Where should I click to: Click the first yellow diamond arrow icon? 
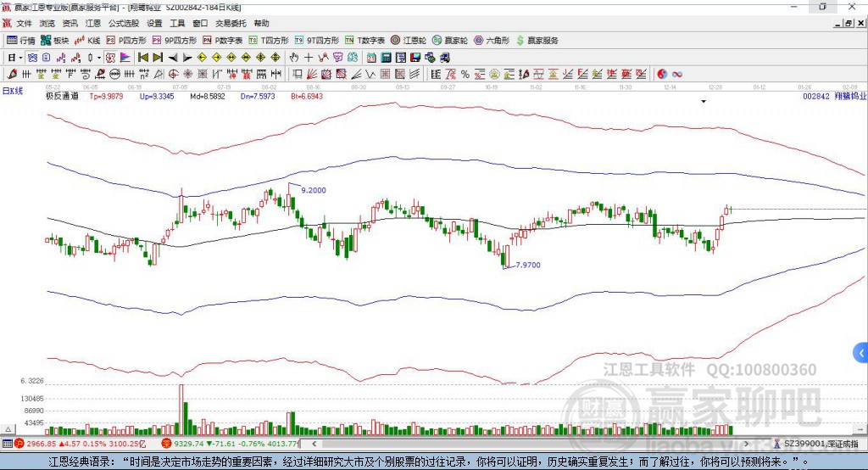(x=202, y=58)
